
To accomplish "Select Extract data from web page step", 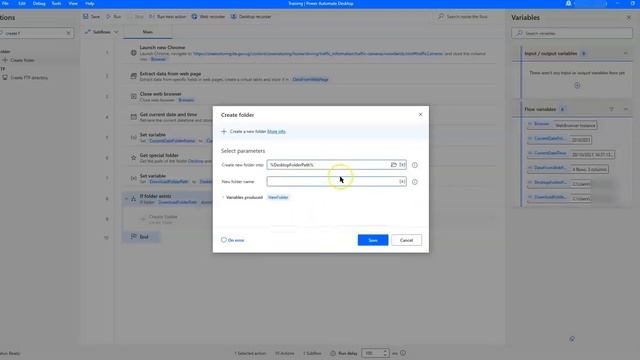I will 310,76.
